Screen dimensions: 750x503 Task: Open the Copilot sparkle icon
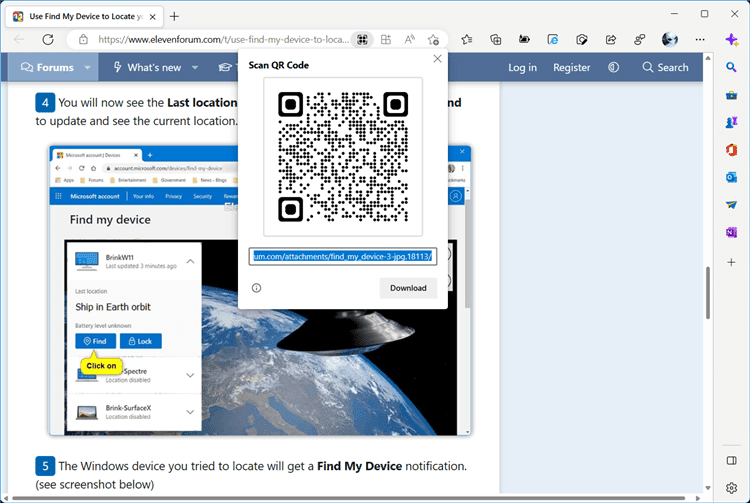(731, 40)
